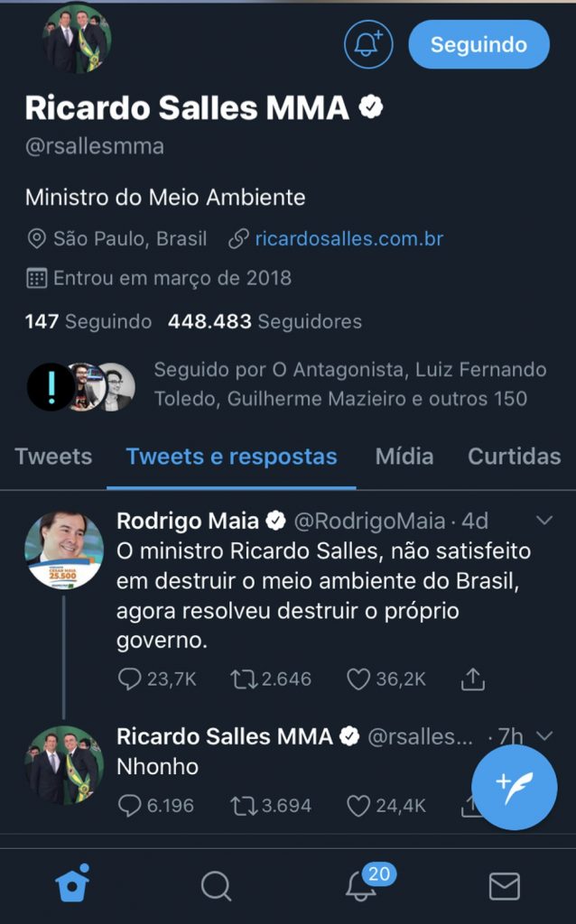Open the ricardosalles.com.br link

[348, 239]
